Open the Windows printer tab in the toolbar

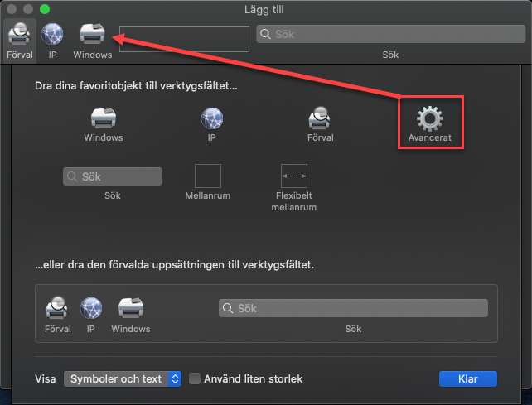[x=91, y=35]
